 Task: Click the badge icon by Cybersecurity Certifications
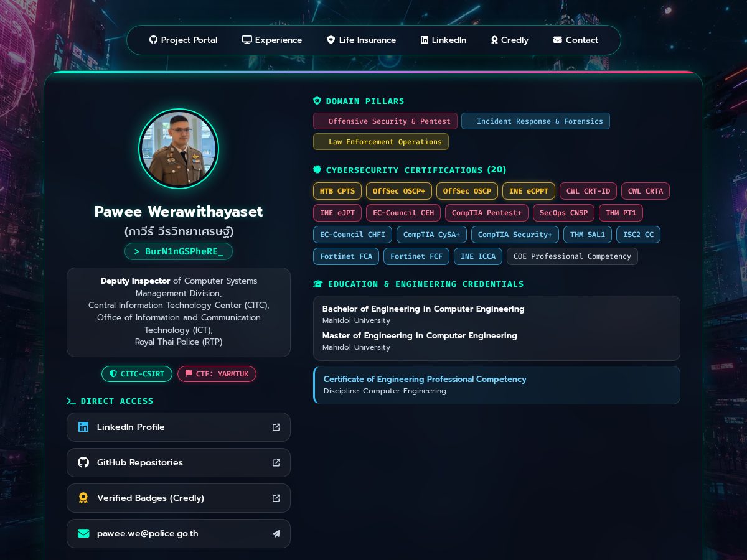pos(317,170)
